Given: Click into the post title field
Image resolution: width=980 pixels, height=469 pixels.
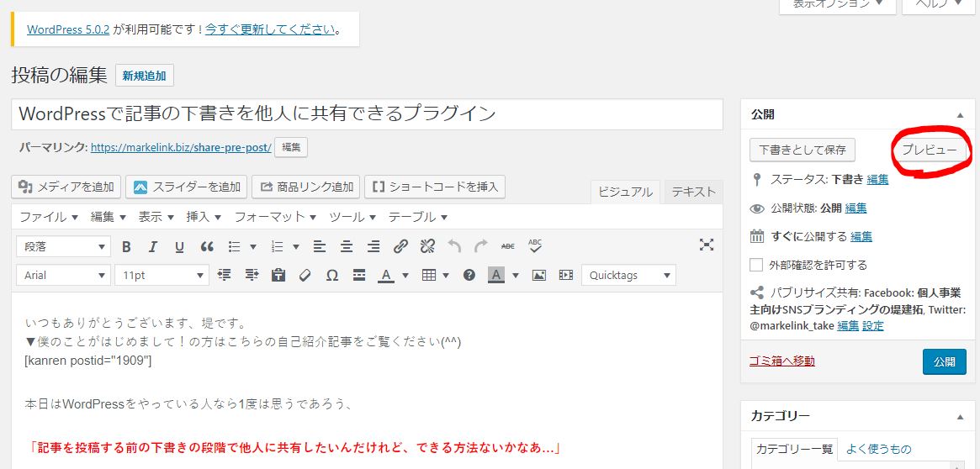Looking at the screenshot, I should click(367, 114).
